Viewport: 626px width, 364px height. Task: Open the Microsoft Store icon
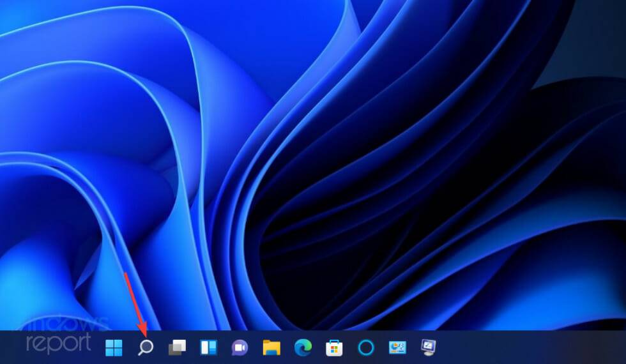point(334,348)
